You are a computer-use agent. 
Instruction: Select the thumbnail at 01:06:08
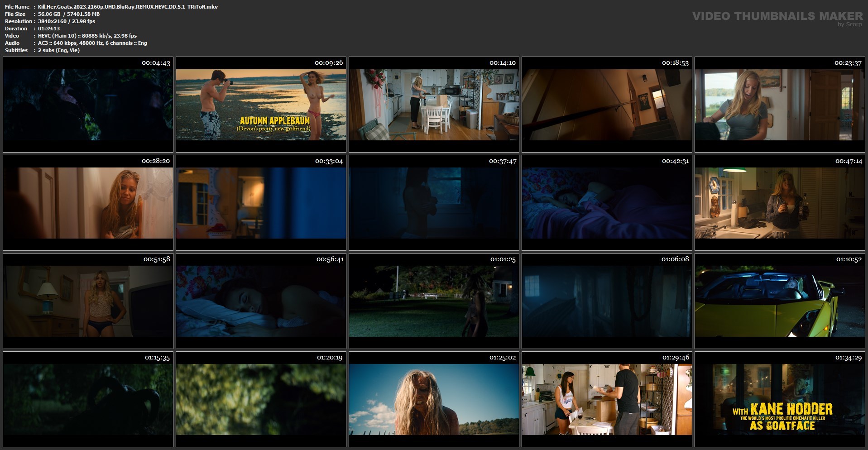point(607,301)
